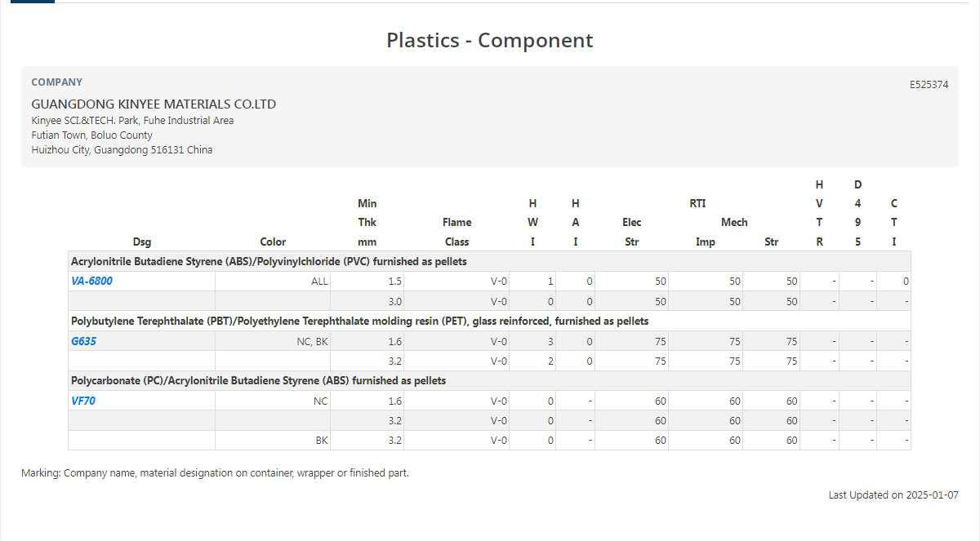Click the Dsg column header

pyautogui.click(x=142, y=242)
